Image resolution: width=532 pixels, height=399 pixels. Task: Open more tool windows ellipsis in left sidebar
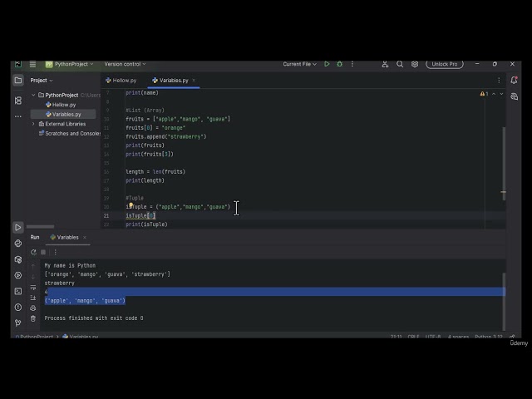tap(18, 116)
